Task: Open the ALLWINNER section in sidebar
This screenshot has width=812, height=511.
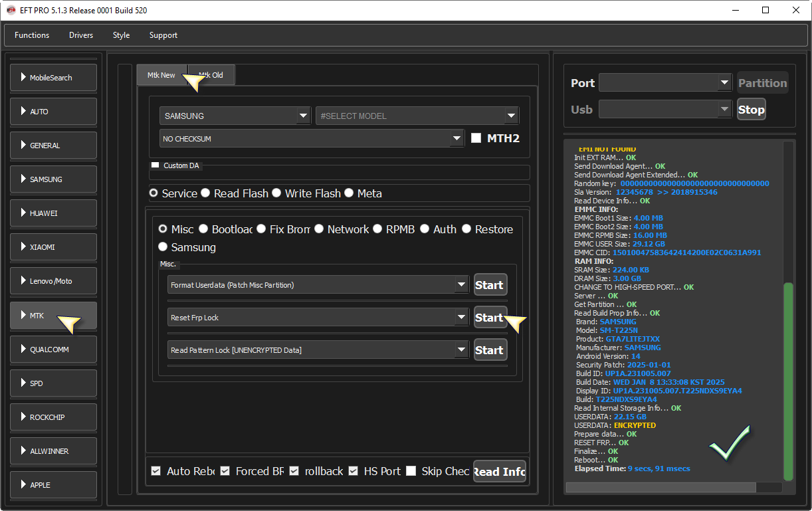Action: coord(54,451)
